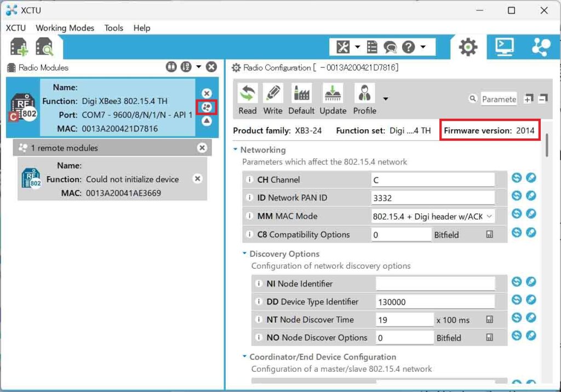Screen dimensions: 561x392
Task: Refresh the NI Node Identifier value
Action: (516, 282)
